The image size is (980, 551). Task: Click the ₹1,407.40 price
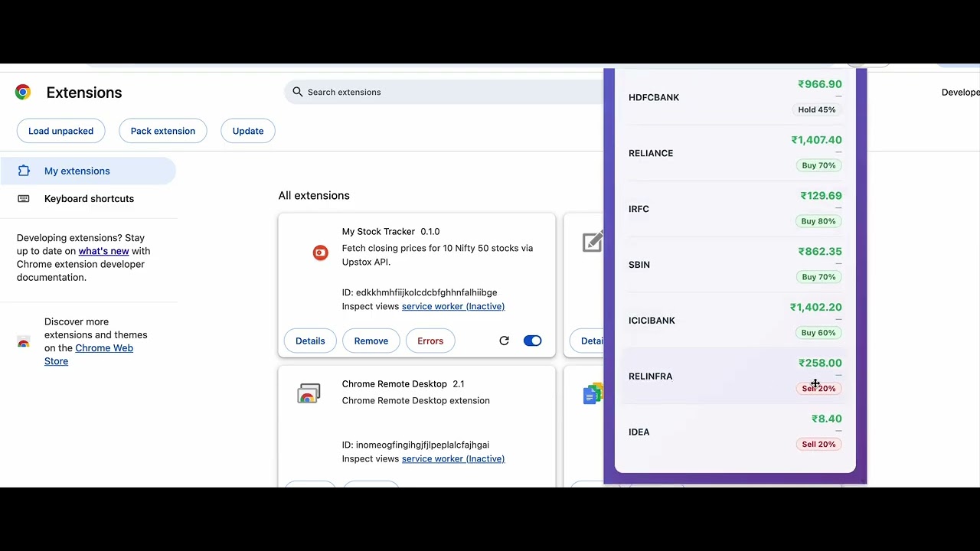816,140
